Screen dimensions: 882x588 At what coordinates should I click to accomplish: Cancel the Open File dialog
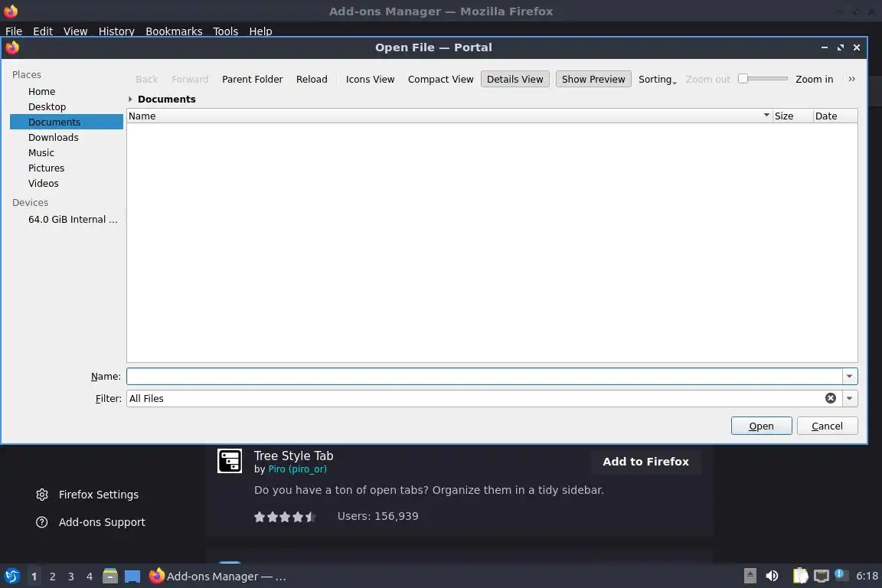[x=827, y=426]
